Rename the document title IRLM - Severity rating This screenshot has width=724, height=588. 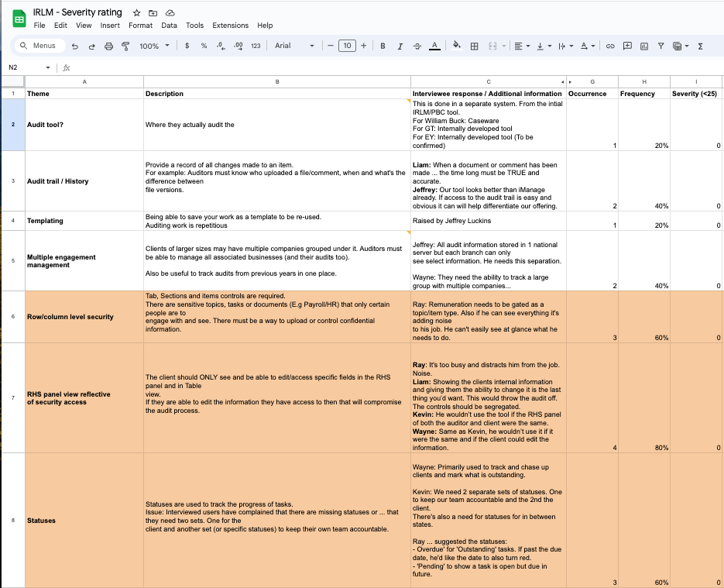[77, 12]
